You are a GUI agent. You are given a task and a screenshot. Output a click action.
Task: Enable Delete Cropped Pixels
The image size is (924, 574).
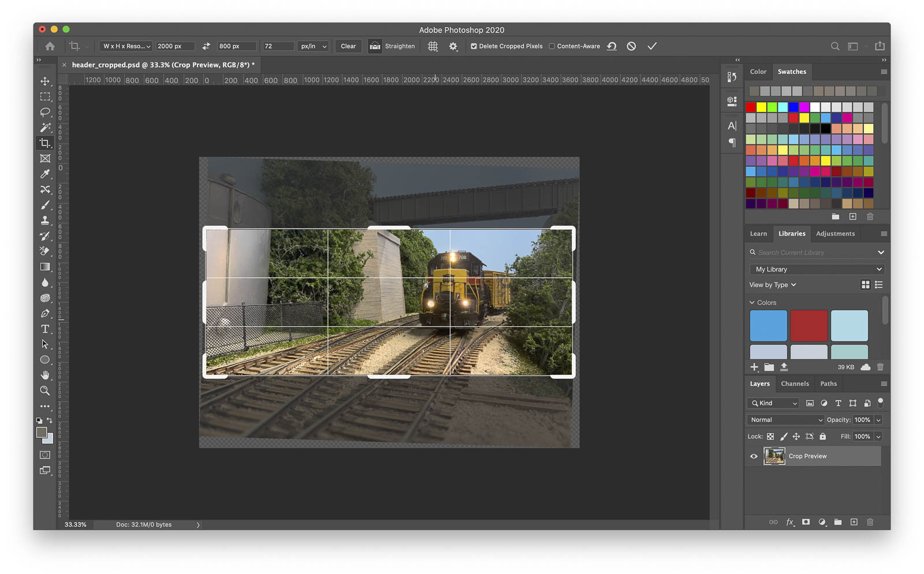click(474, 46)
